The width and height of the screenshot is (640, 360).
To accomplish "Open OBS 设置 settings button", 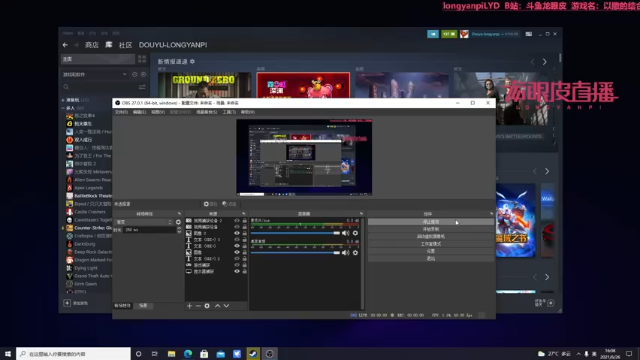I will coord(431,251).
